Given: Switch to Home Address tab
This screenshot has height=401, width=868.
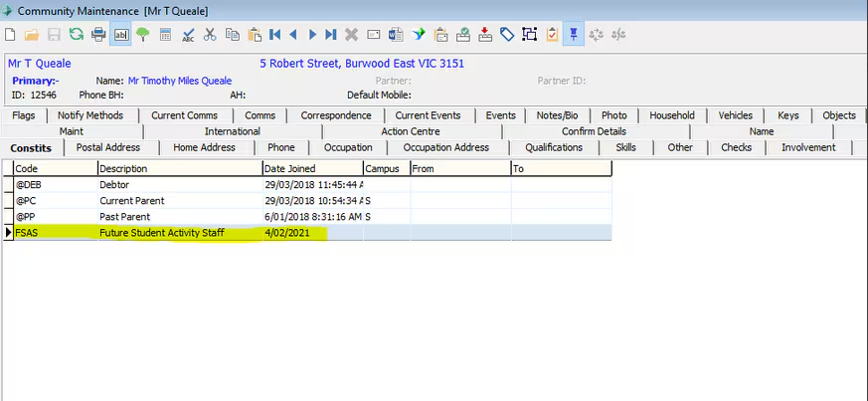Looking at the screenshot, I should pos(204,147).
